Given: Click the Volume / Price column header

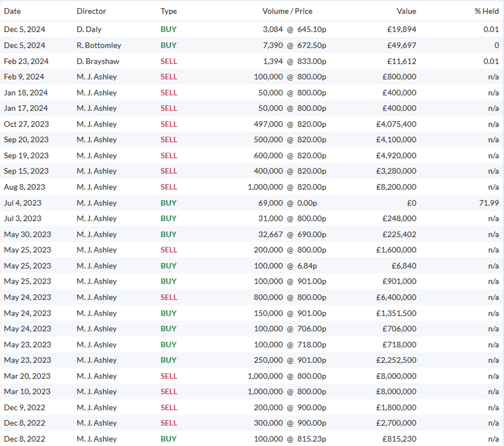Looking at the screenshot, I should 287,11.
